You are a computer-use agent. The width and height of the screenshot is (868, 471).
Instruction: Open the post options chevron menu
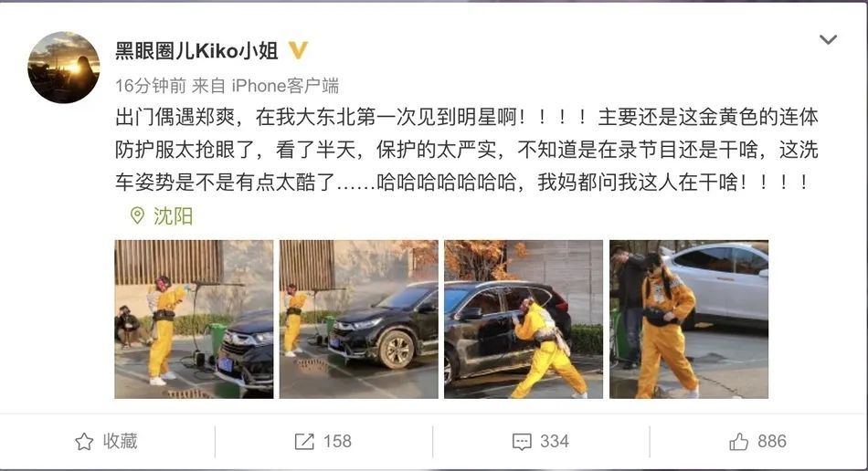point(828,39)
